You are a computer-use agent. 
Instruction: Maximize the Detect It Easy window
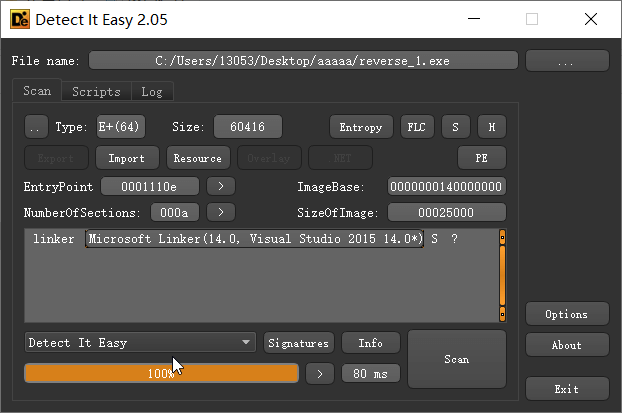coord(532,19)
